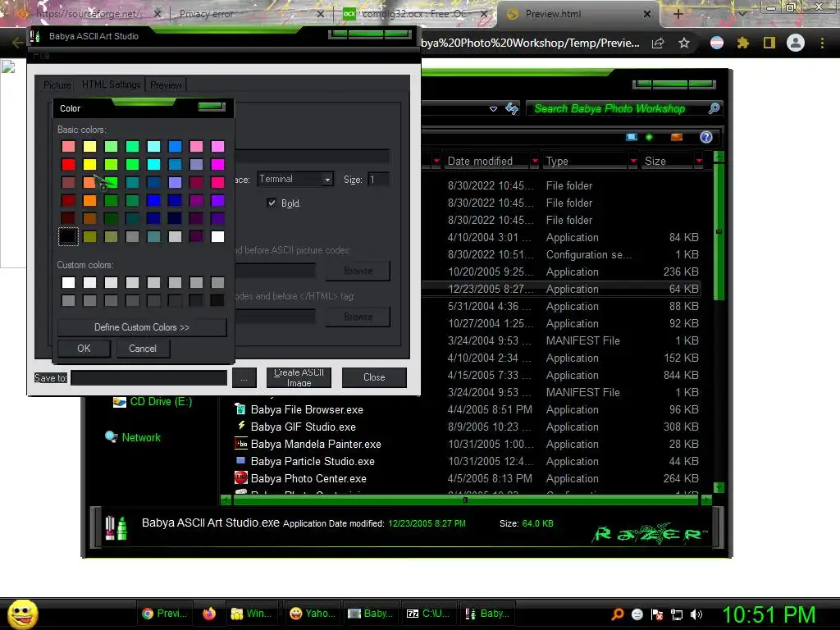This screenshot has width=840, height=630.
Task: Click the volume speaker tray icon
Action: [x=696, y=614]
